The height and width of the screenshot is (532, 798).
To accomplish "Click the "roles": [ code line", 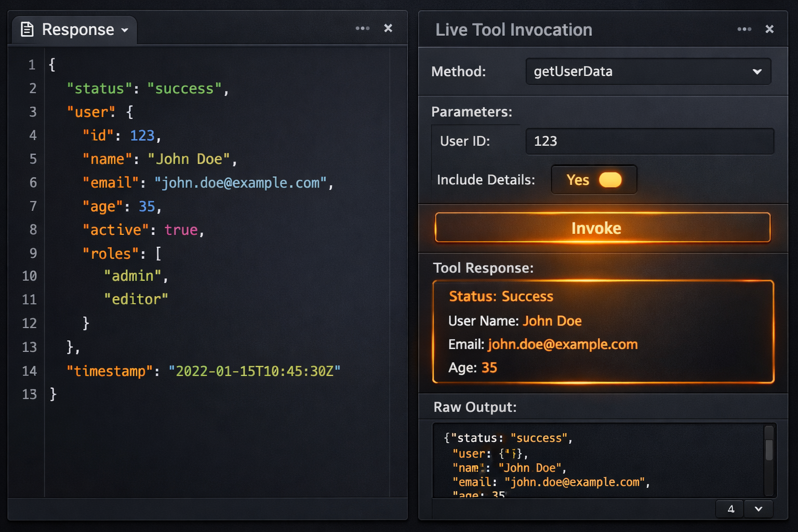I will tap(122, 254).
